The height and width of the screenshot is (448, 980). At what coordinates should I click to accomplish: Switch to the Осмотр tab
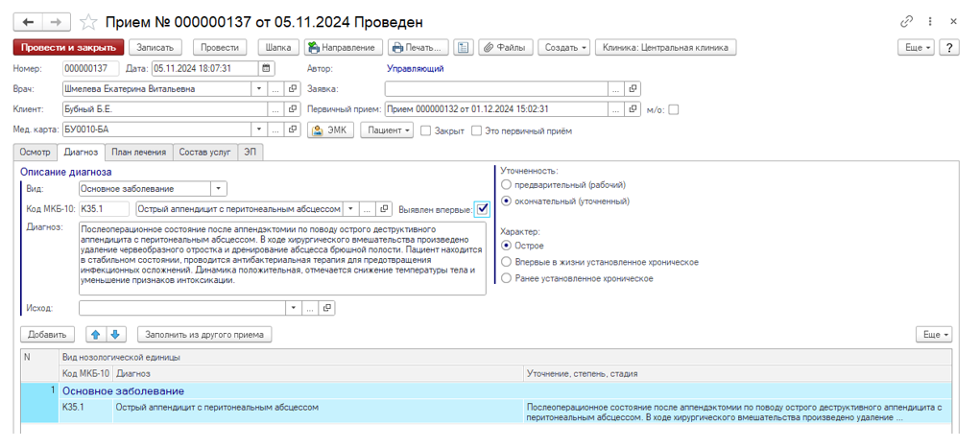coord(35,152)
